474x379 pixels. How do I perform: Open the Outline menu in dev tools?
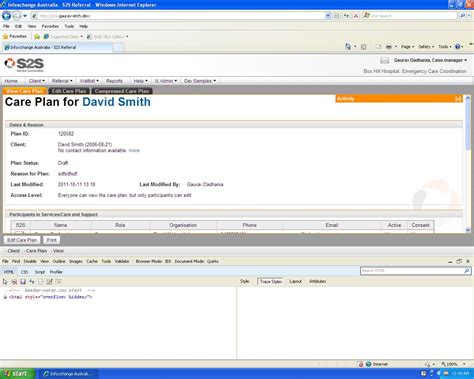tap(59, 261)
